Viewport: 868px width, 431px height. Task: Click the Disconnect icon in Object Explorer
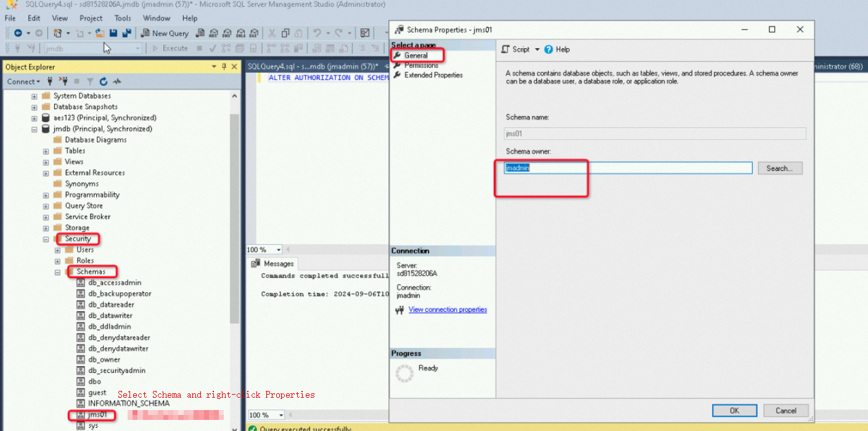point(63,81)
